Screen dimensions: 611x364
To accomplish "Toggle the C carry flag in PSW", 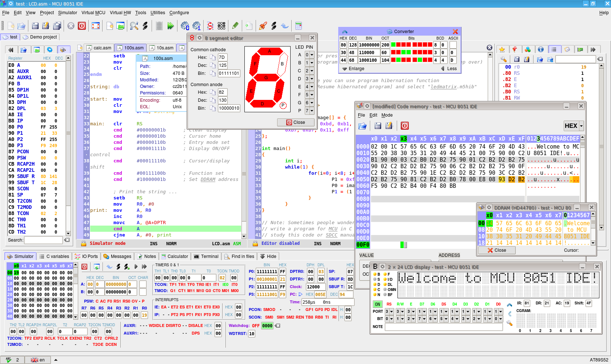I will 97,301.
